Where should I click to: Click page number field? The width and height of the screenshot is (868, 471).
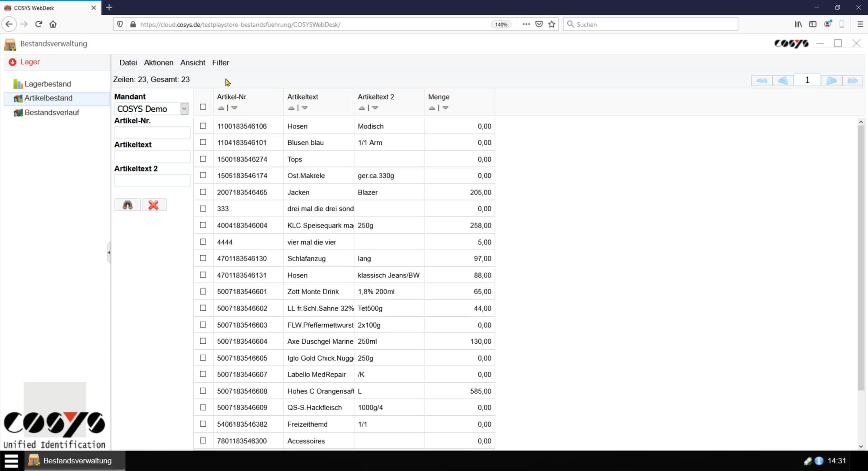click(807, 81)
